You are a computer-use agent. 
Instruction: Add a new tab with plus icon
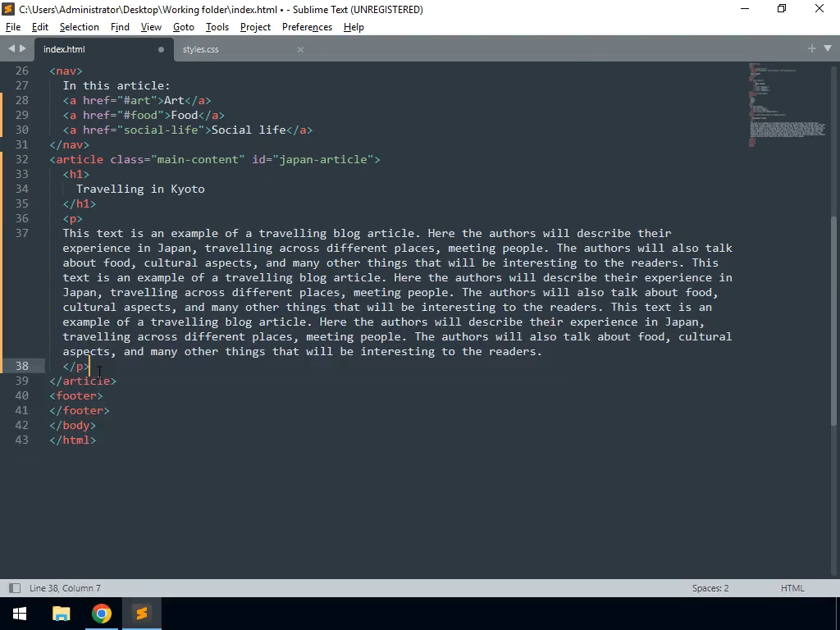point(811,48)
